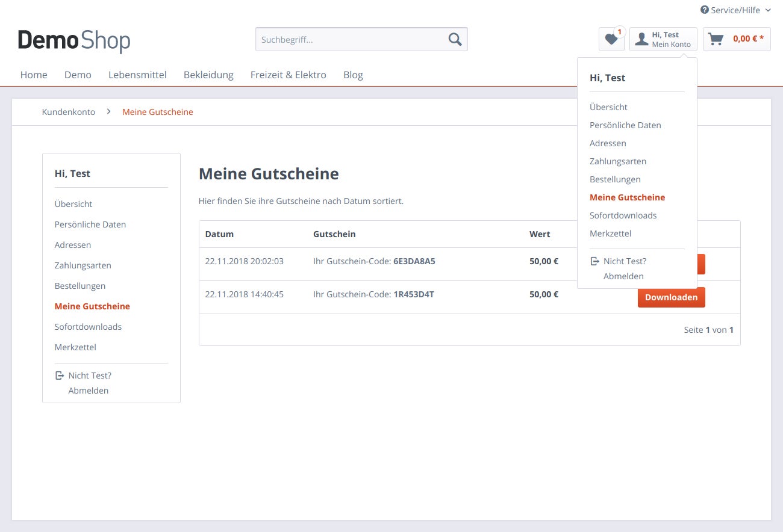Choose Persönliche Daten in the account dropdown
Viewport: 783px width, 532px height.
(625, 125)
